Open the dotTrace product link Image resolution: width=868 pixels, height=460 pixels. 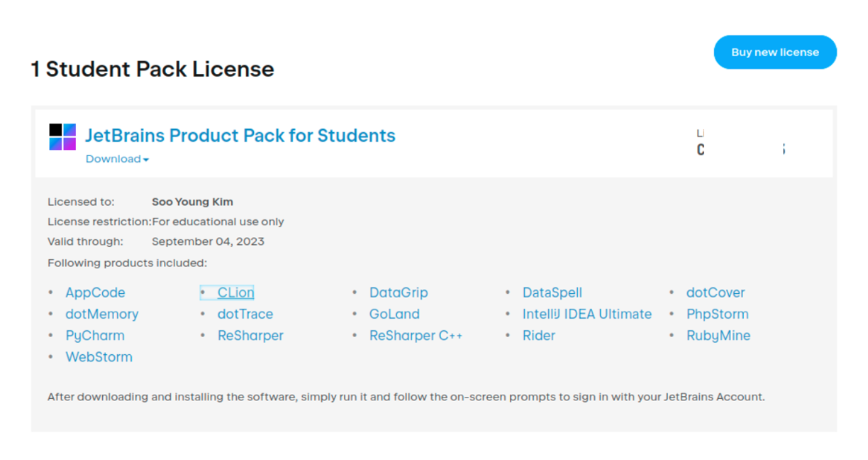245,314
